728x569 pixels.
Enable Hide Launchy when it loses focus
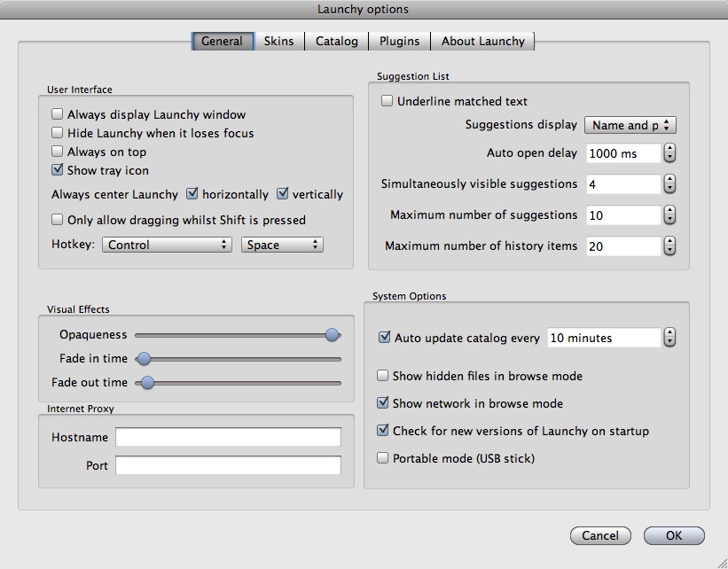click(x=56, y=133)
